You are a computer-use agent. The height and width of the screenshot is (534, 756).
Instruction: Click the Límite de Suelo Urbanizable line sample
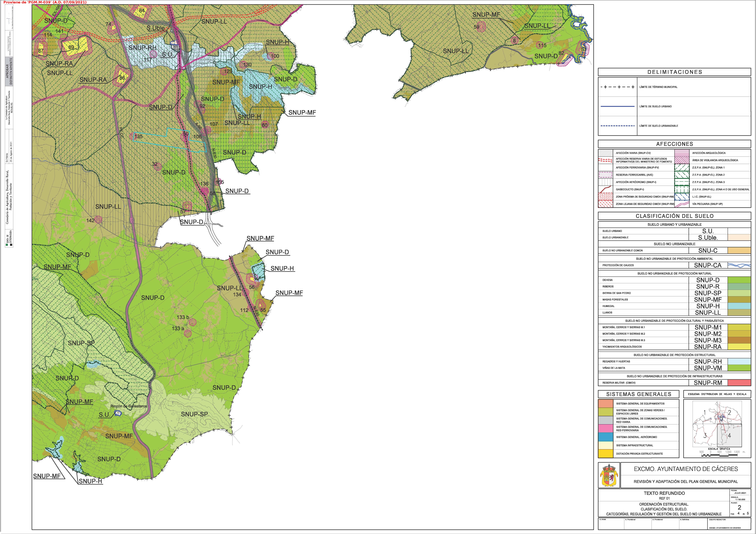[x=617, y=126]
